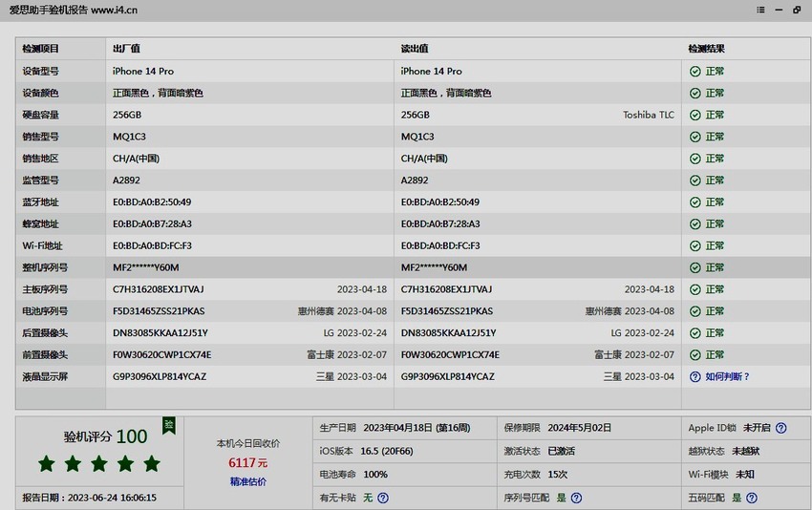The image size is (812, 510).
Task: Click read battery serial F5D31465ZSS21PKAS
Action: [x=447, y=311]
